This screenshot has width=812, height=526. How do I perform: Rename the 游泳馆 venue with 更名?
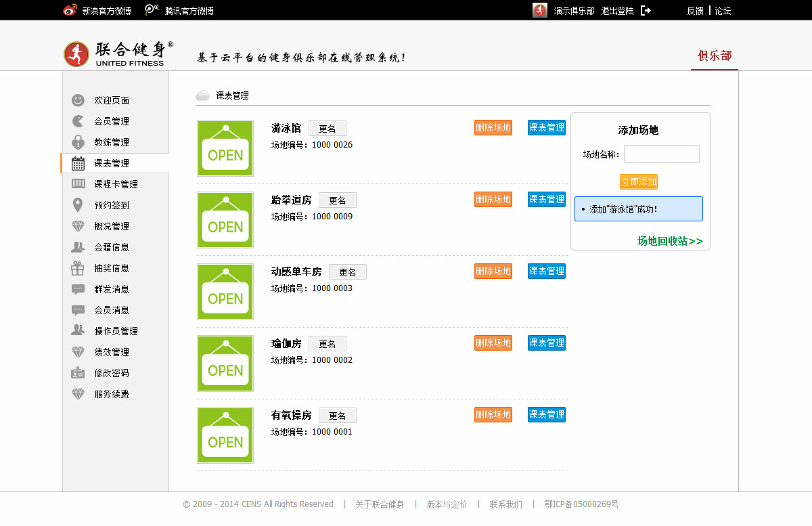tap(328, 129)
